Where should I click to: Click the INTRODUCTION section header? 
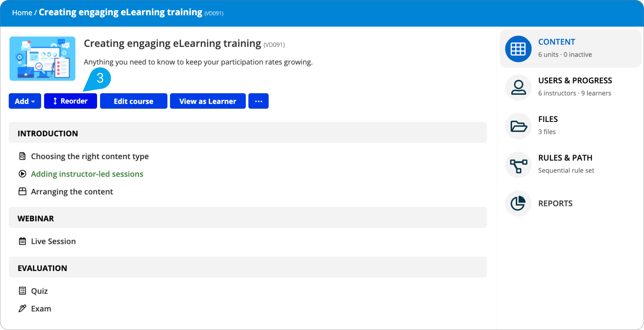248,133
